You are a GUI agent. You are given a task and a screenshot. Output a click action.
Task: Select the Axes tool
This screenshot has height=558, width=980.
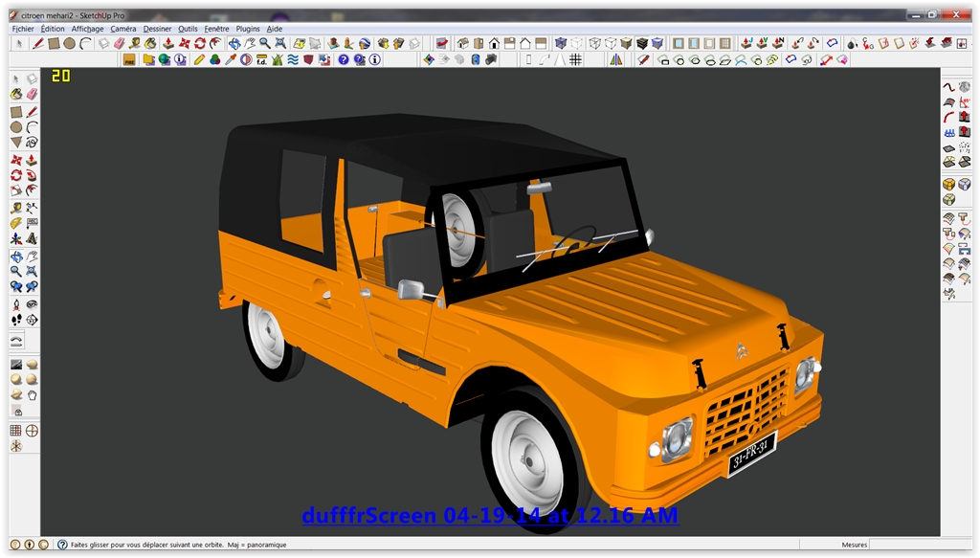(x=16, y=238)
